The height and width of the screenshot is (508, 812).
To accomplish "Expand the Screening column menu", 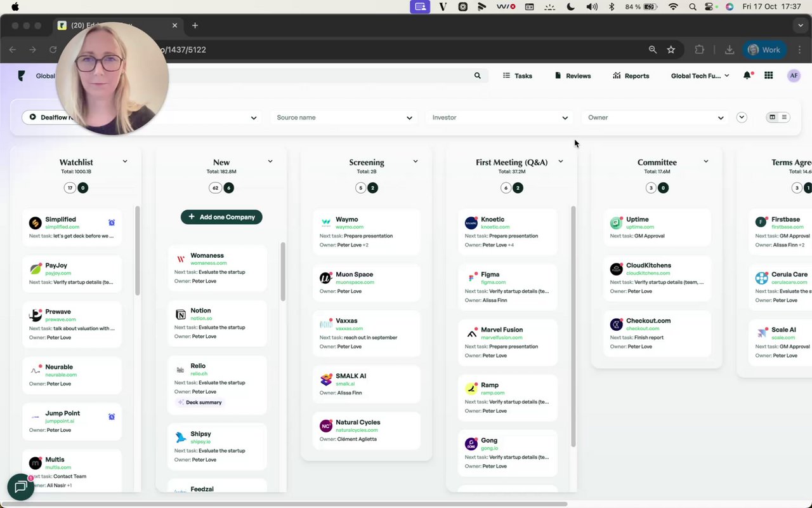I will click(416, 161).
